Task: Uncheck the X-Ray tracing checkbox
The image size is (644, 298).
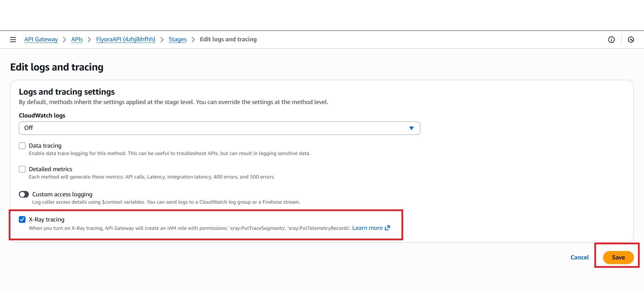Action: pyautogui.click(x=22, y=219)
